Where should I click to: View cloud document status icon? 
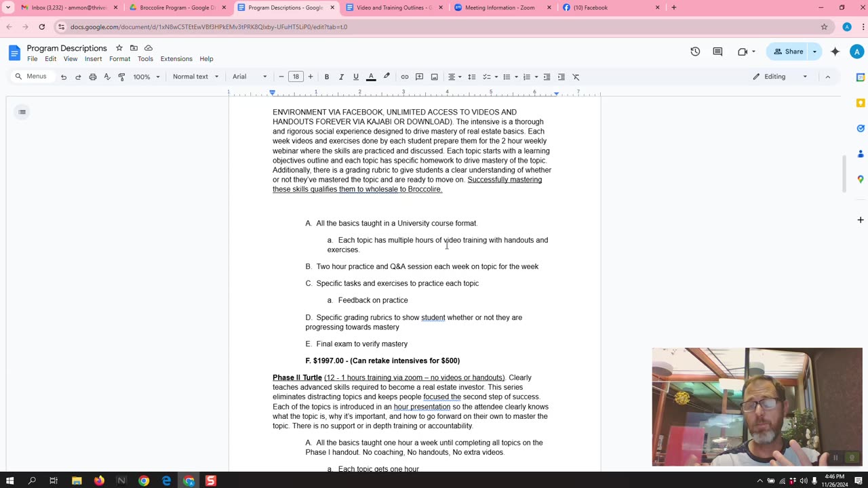(149, 48)
